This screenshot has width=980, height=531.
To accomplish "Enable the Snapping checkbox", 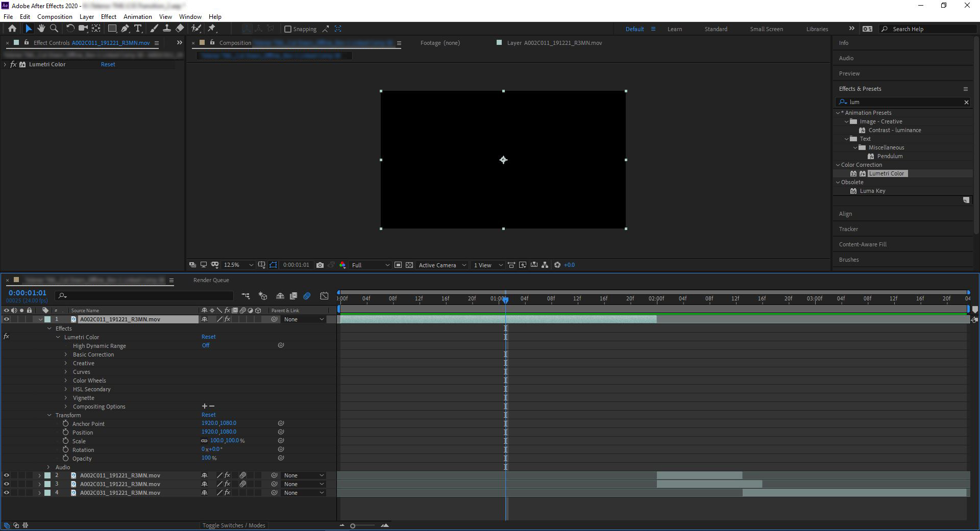I will (x=288, y=29).
